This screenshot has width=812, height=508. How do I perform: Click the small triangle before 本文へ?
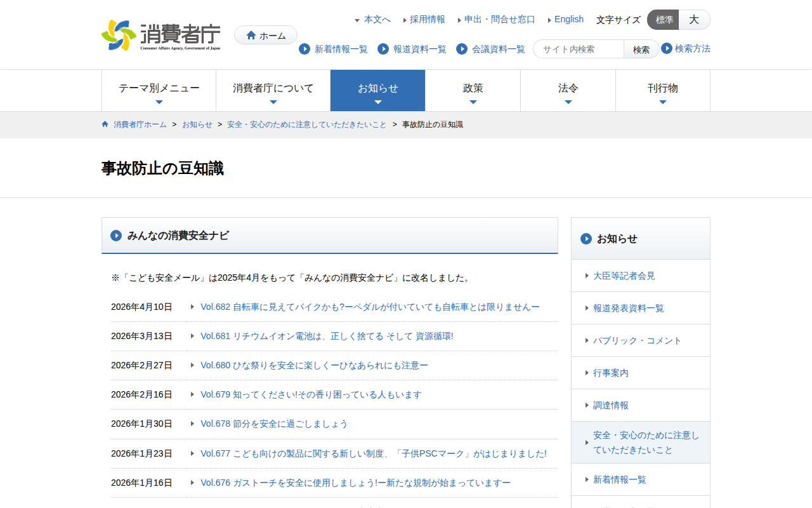pos(357,20)
